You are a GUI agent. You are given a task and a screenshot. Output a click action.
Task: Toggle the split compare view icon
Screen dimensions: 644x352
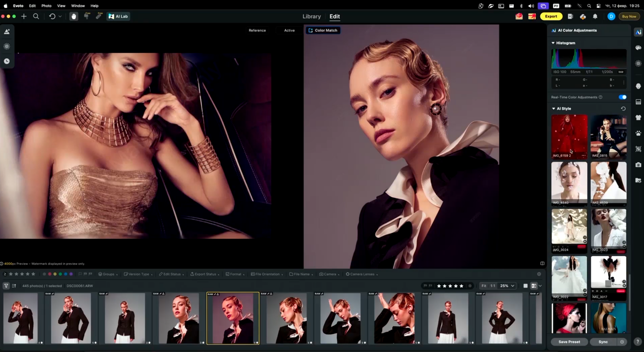pos(542,263)
